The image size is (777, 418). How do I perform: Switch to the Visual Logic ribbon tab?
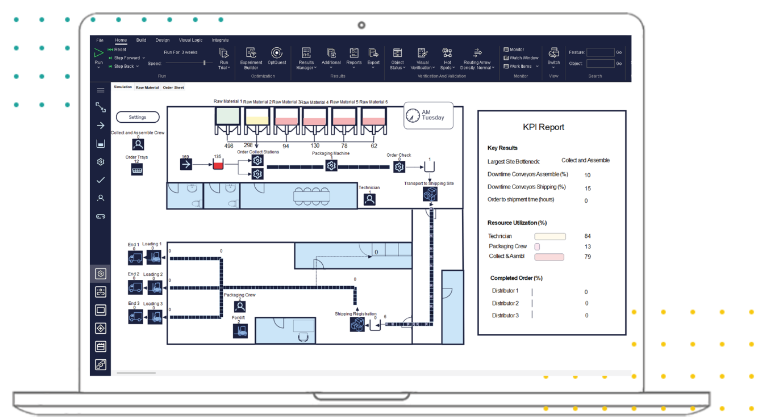tap(191, 40)
